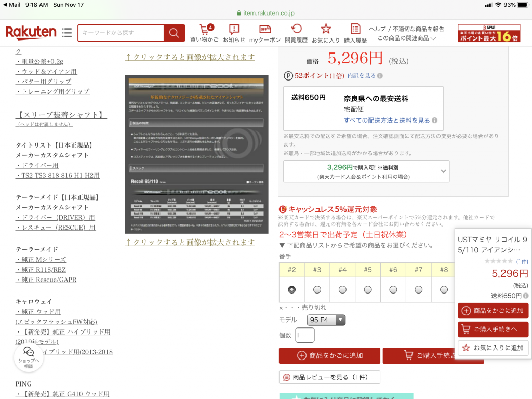This screenshot has width=532, height=399.
Task: Open ・トレーニング用グリップ sidebar link
Action: [52, 91]
